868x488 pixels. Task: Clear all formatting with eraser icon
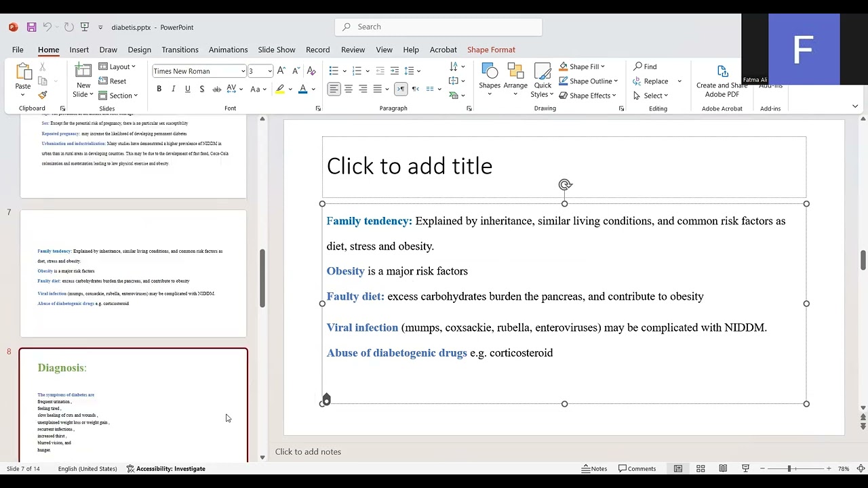[311, 71]
